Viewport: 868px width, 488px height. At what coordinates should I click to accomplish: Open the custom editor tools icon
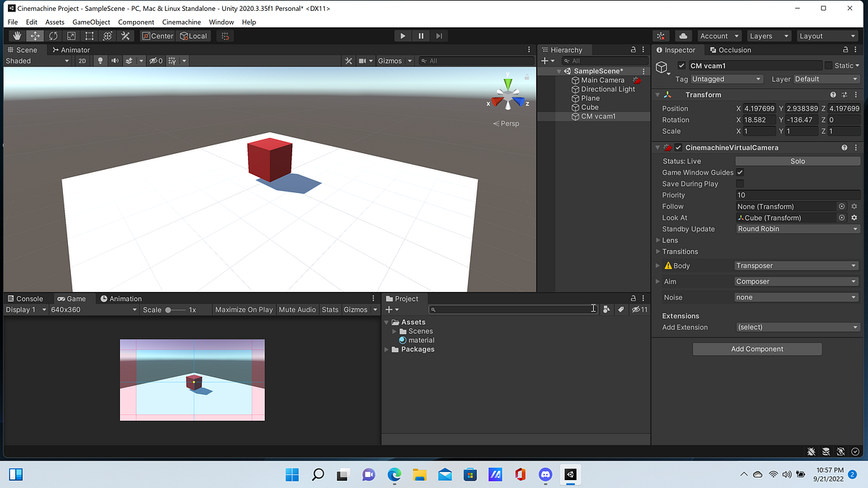pos(126,35)
